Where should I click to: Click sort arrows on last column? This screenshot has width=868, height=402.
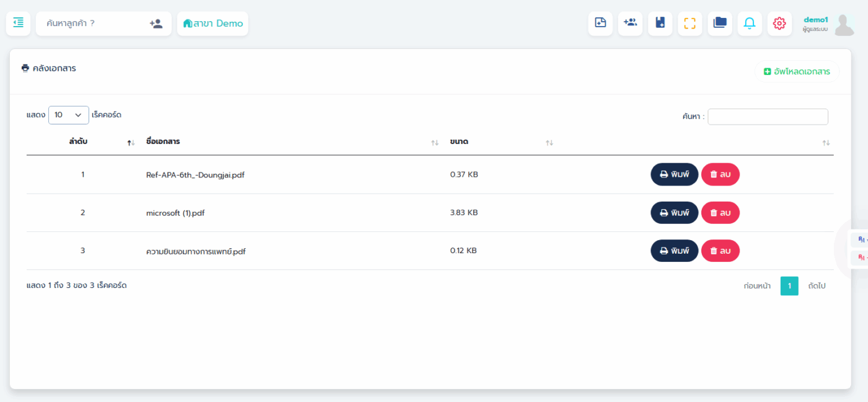pyautogui.click(x=825, y=143)
